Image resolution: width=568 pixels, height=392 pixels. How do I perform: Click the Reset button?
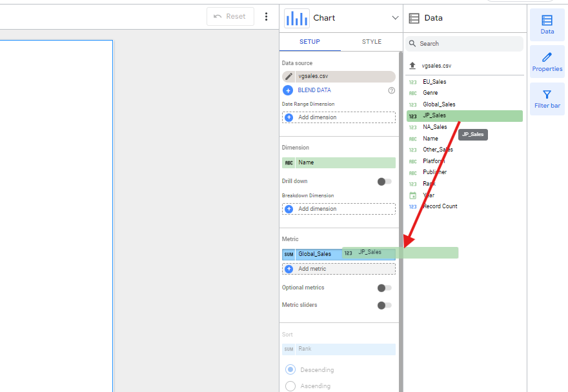click(230, 17)
